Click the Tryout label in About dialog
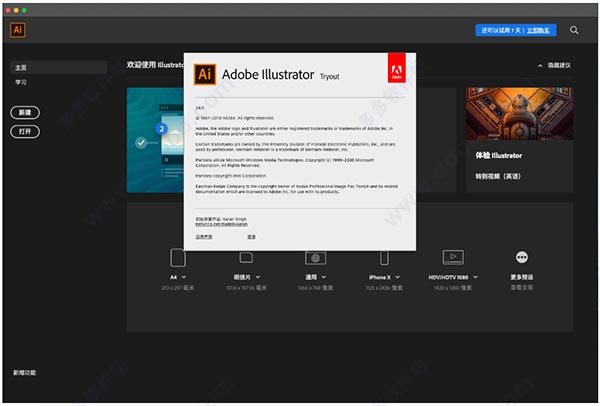 [329, 77]
